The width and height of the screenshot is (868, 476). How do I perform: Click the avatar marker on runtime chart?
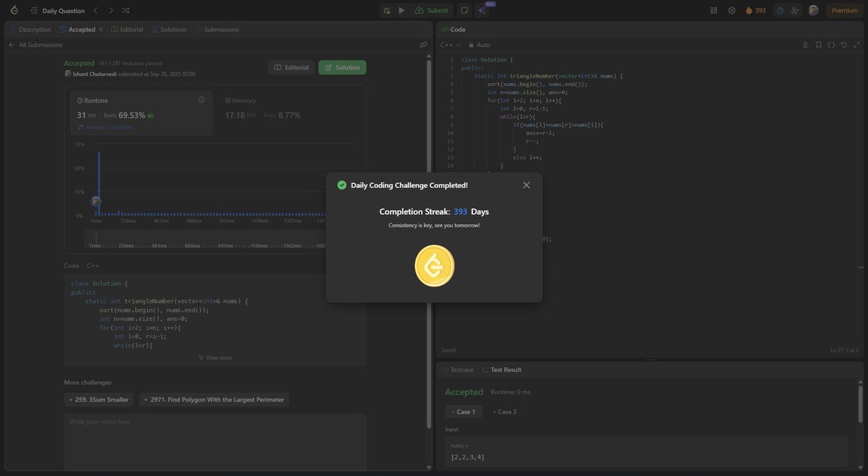click(x=95, y=201)
